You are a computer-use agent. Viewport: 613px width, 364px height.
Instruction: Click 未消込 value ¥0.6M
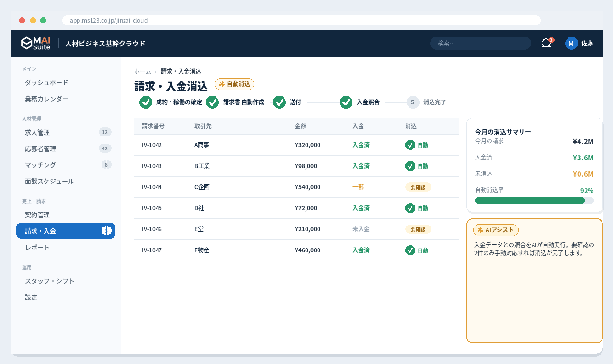583,174
